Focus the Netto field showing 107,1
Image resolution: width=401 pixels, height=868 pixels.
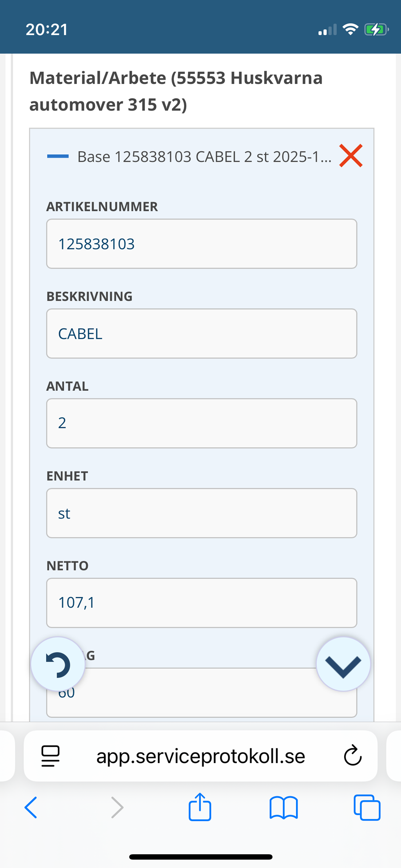click(x=201, y=603)
